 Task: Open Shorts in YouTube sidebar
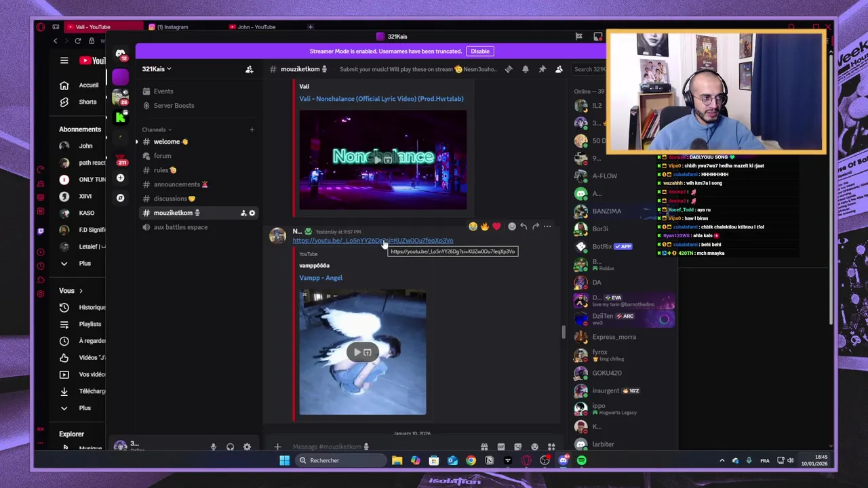tap(79, 102)
